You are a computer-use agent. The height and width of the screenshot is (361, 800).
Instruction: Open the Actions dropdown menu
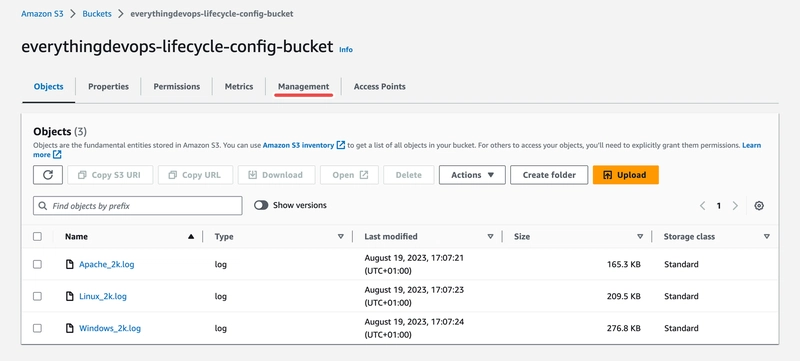click(472, 175)
